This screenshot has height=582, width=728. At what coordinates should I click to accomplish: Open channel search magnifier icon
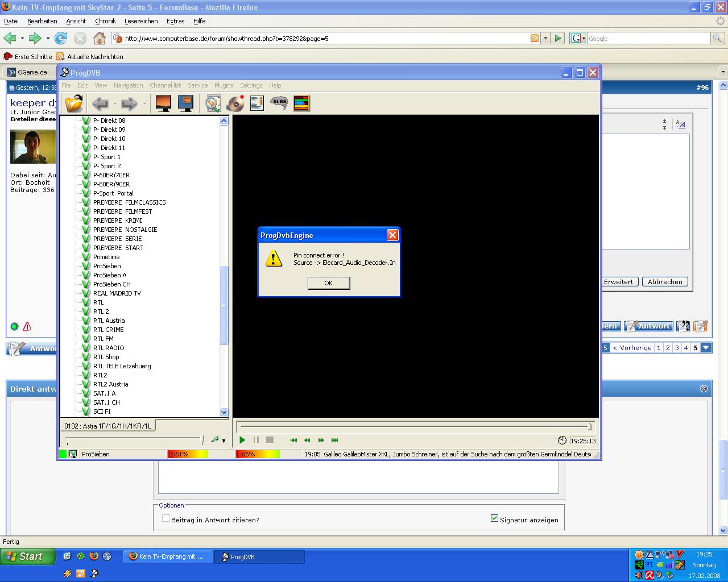(x=213, y=103)
